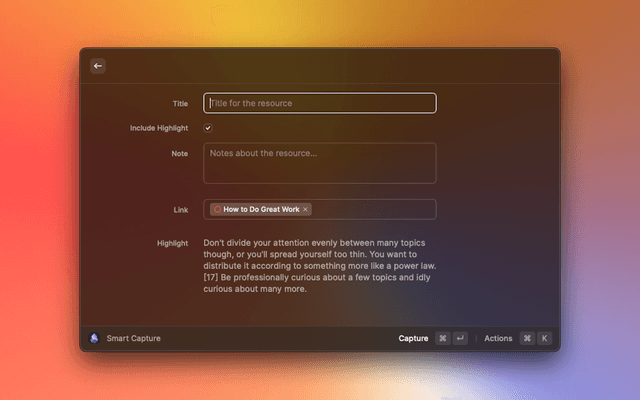The width and height of the screenshot is (640, 400).
Task: Open the Actions panel
Action: click(498, 338)
